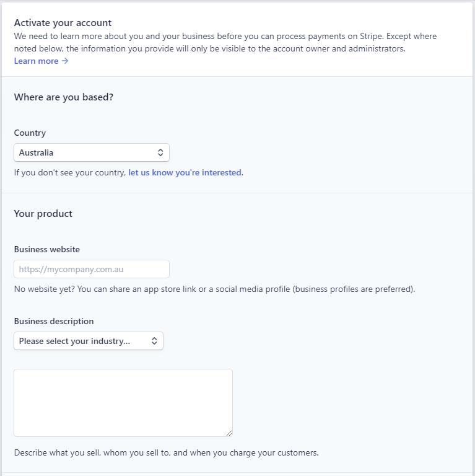Click the 'Business website' field label
Screen dimensions: 475x476
point(47,249)
